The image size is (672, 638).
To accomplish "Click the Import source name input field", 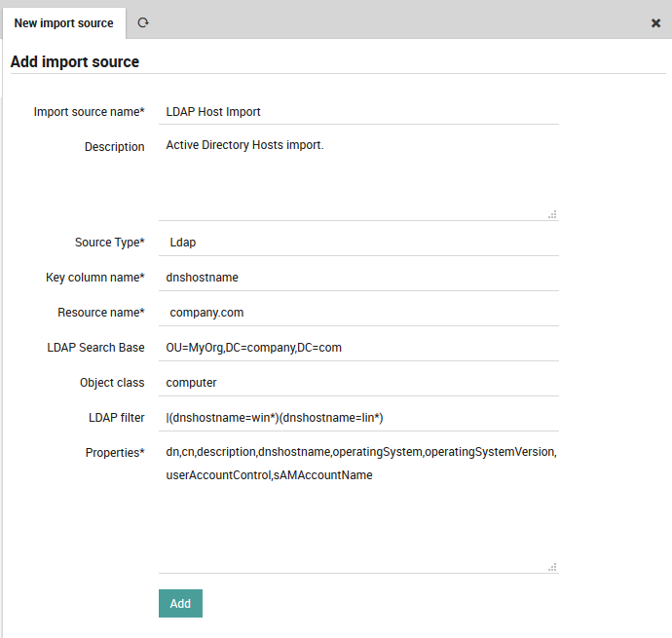I will pyautogui.click(x=358, y=112).
